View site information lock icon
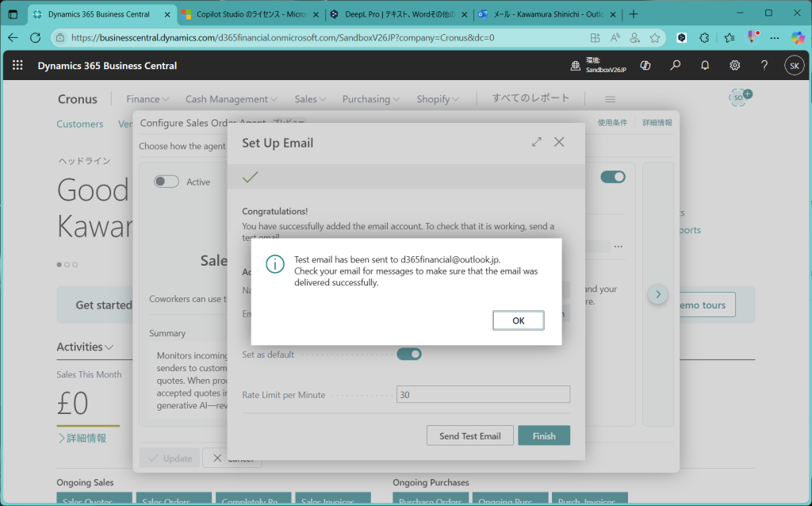The width and height of the screenshot is (812, 506). click(x=60, y=37)
